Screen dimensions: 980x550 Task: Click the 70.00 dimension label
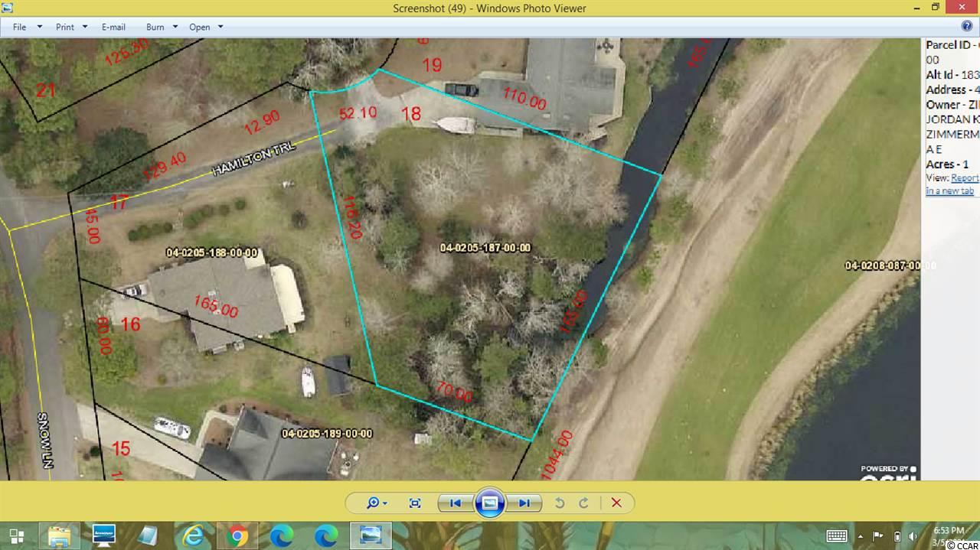tap(453, 392)
